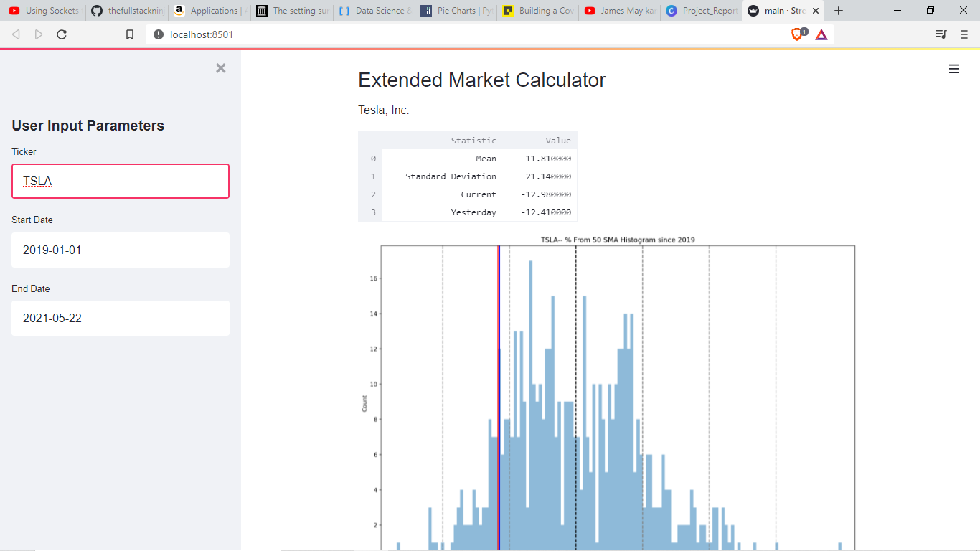Close the sidebar with the X icon
This screenshot has width=980, height=551.
(x=221, y=68)
